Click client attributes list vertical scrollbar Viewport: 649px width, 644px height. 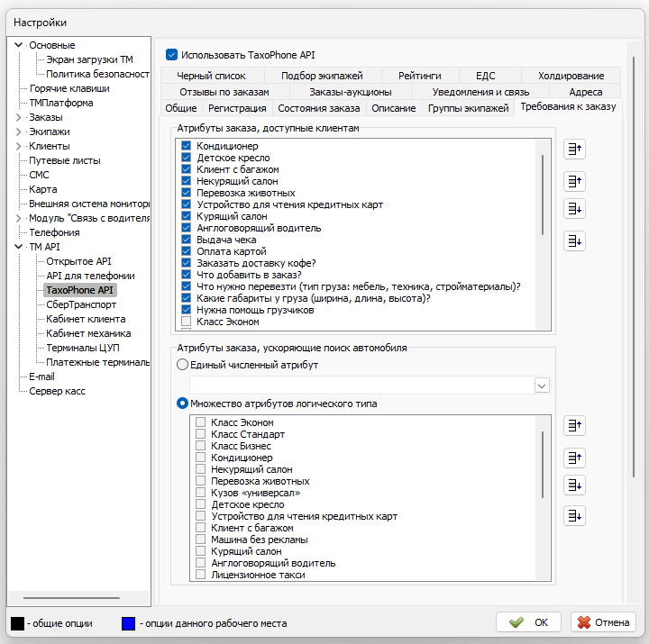(x=543, y=195)
